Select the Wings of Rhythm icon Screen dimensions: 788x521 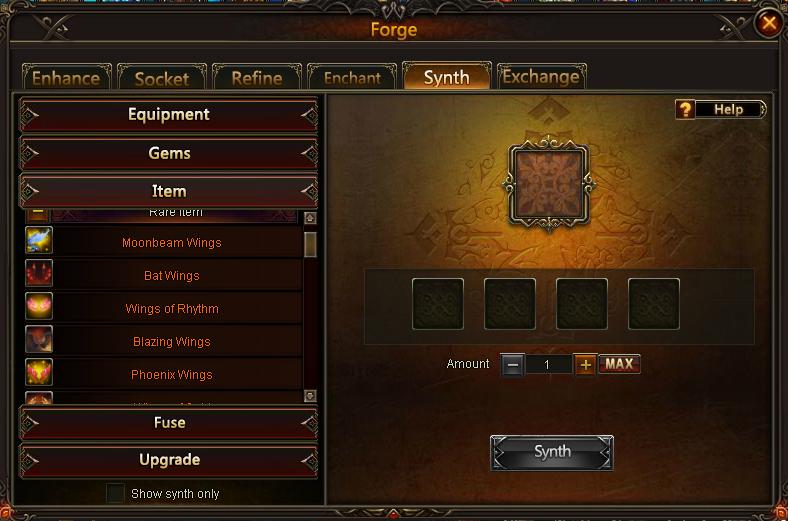[39, 306]
